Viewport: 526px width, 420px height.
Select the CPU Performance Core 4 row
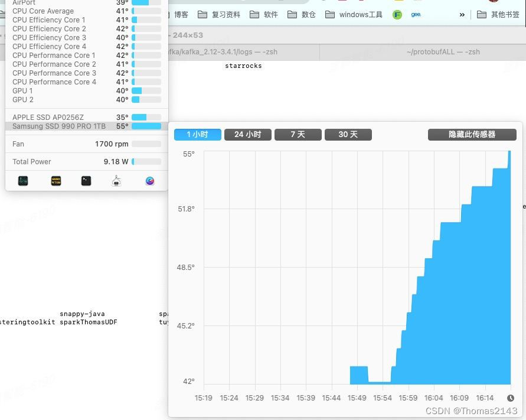[x=87, y=82]
